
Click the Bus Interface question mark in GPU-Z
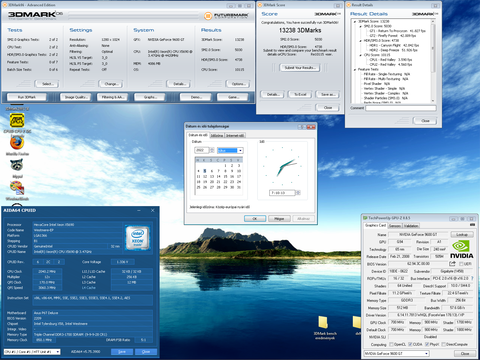(472, 278)
